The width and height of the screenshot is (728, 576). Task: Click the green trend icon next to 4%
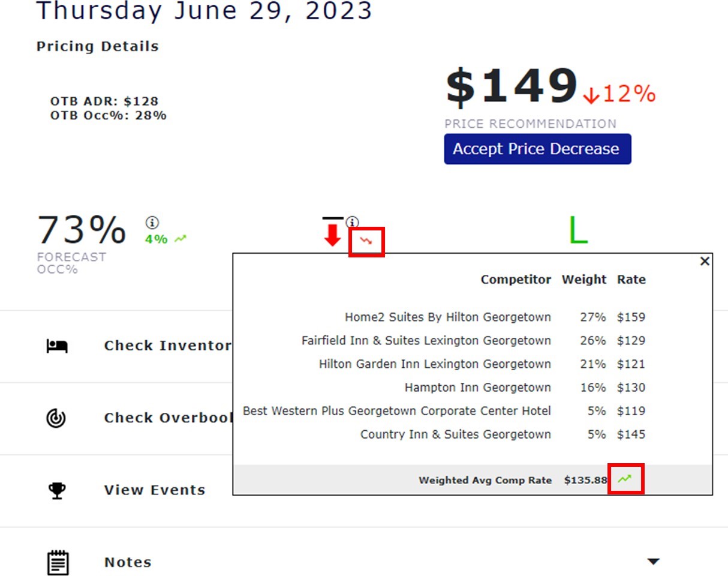[181, 239]
